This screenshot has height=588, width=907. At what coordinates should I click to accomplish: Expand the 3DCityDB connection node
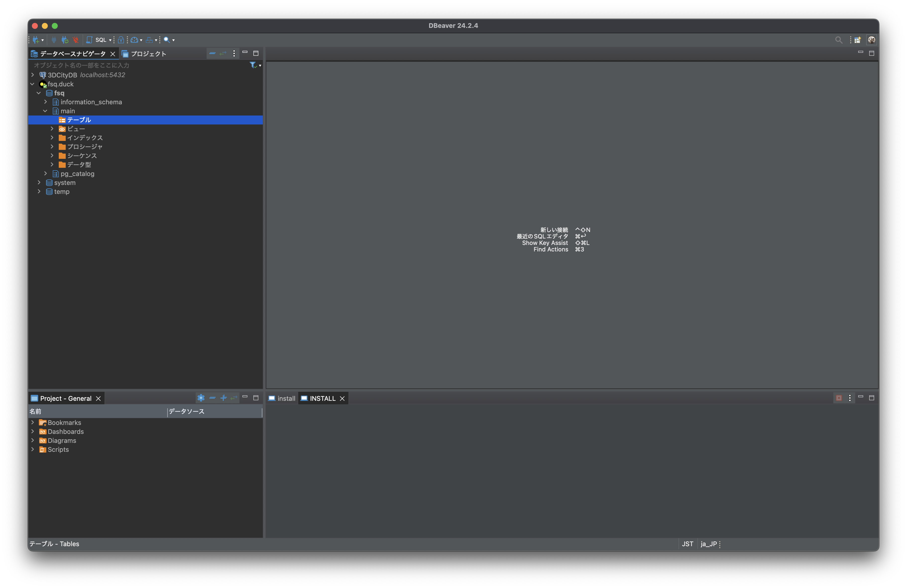(x=32, y=75)
